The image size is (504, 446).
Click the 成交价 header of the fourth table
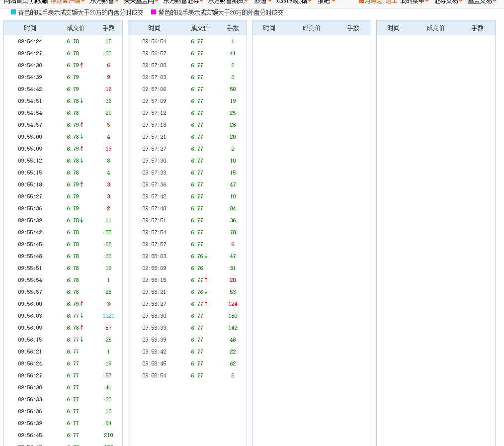435,28
